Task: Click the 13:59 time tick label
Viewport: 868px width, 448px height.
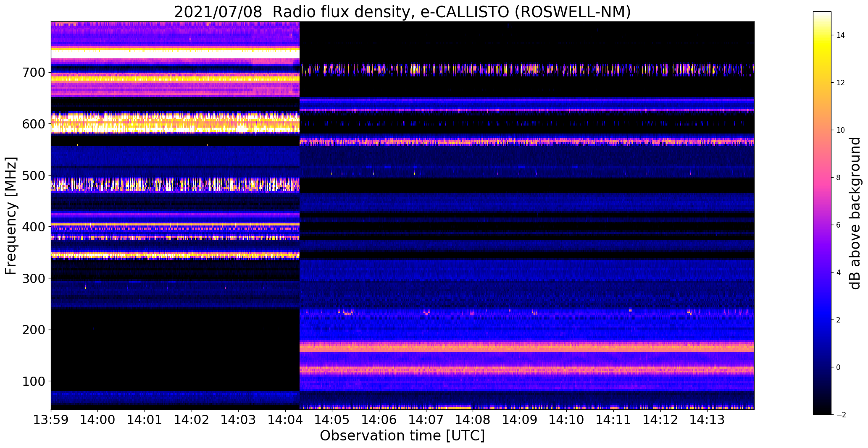Action: (51, 420)
